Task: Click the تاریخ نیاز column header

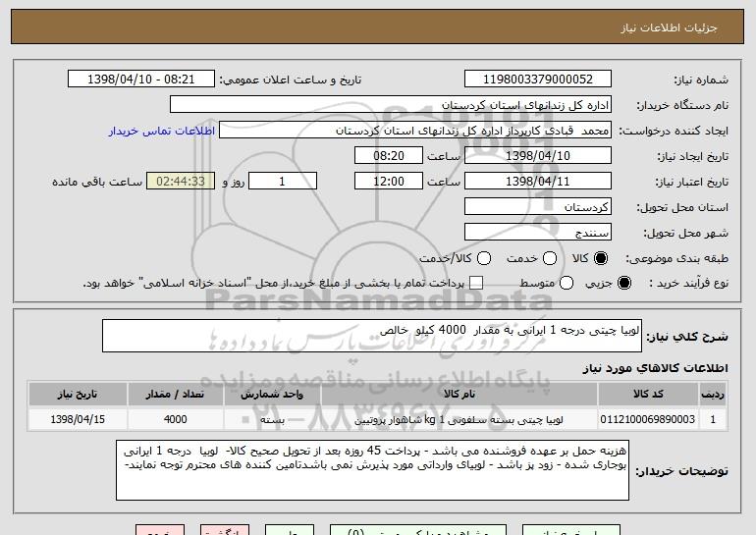Action: pyautogui.click(x=78, y=395)
